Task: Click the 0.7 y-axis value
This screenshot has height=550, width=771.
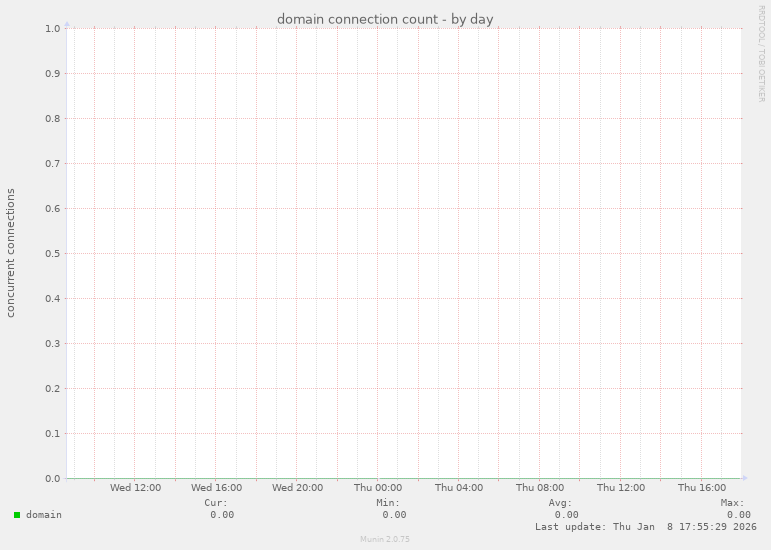Action: 53,164
